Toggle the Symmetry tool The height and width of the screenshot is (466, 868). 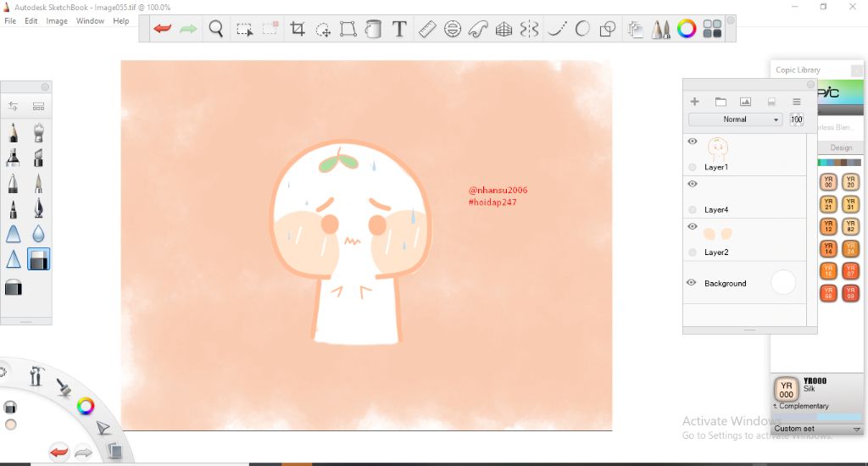[529, 29]
